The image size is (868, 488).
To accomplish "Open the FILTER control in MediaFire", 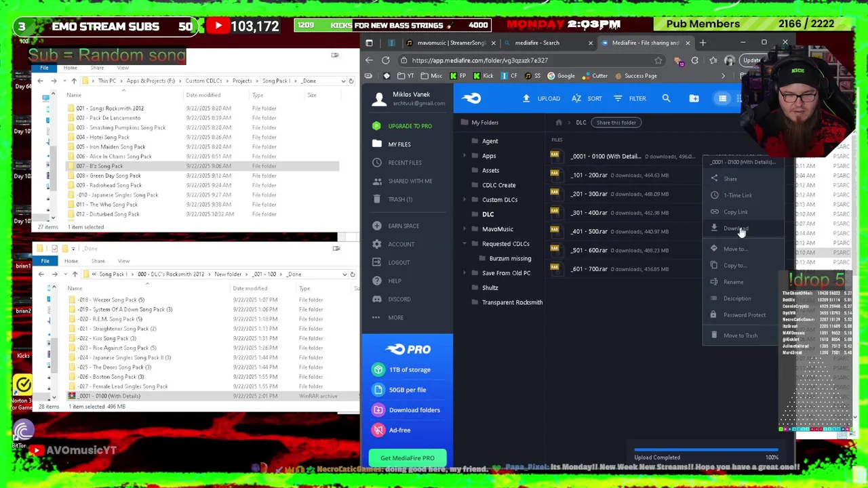I will click(x=630, y=98).
